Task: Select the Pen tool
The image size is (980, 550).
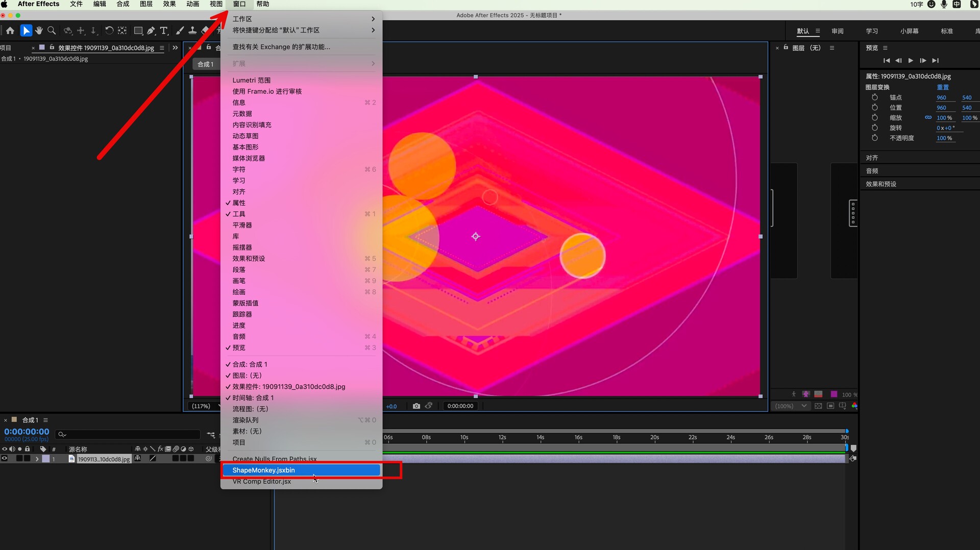Action: pyautogui.click(x=151, y=31)
